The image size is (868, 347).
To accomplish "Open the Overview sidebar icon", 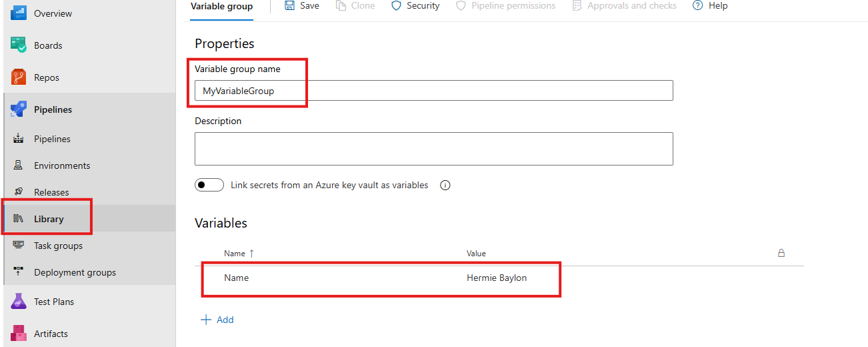I will 18,13.
